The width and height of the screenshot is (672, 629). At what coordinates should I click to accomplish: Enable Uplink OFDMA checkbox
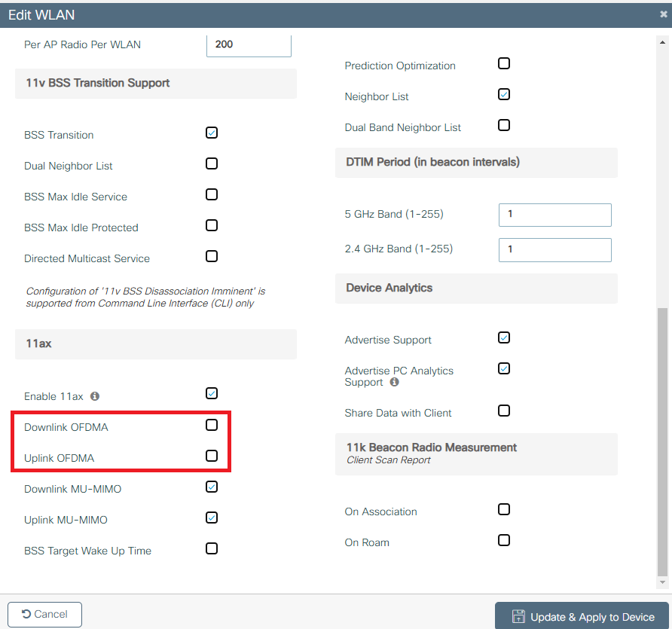[212, 456]
